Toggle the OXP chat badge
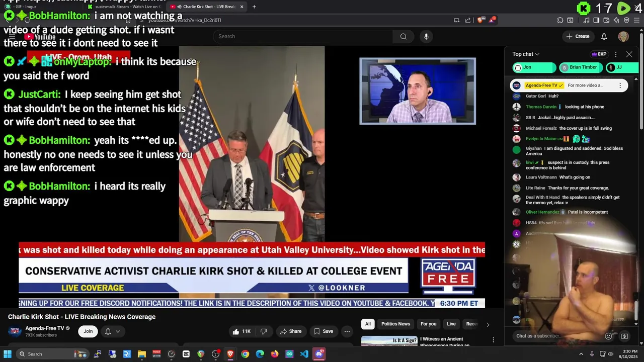The width and height of the screenshot is (644, 362). point(599,54)
